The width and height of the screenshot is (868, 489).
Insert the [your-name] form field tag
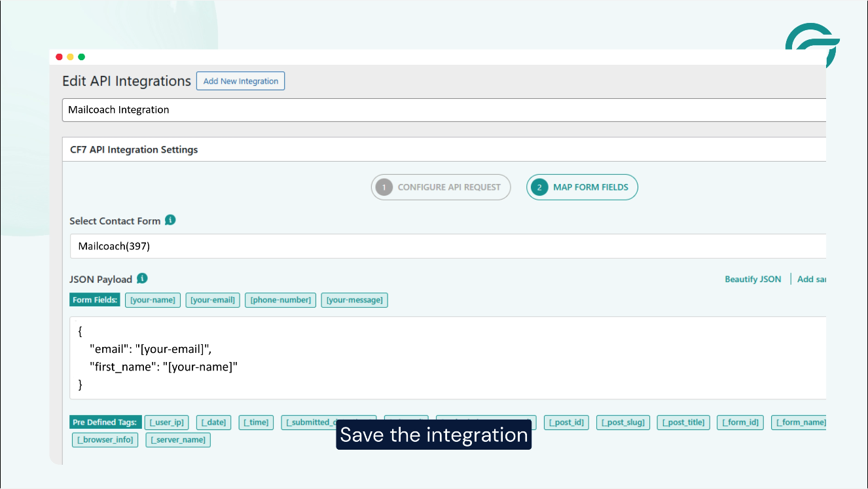[x=153, y=300]
